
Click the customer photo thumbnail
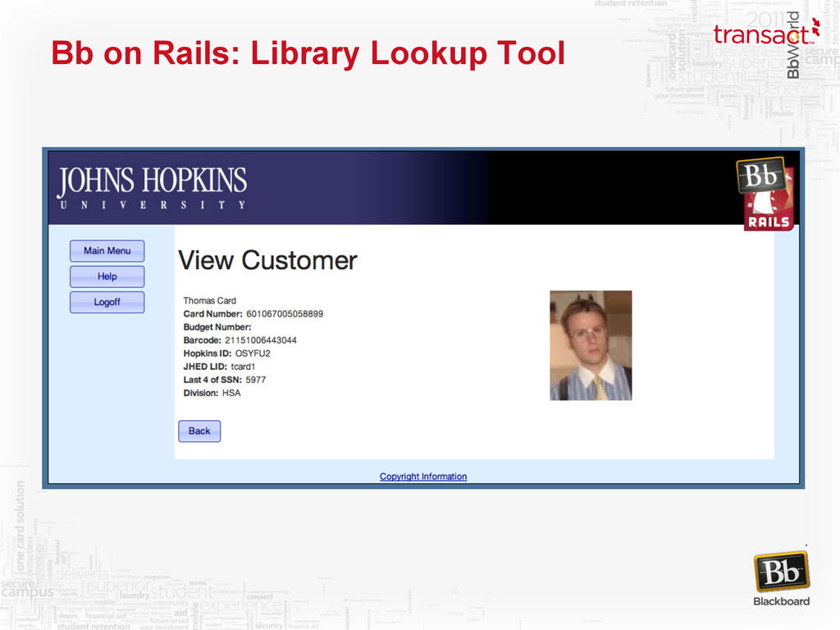click(591, 345)
